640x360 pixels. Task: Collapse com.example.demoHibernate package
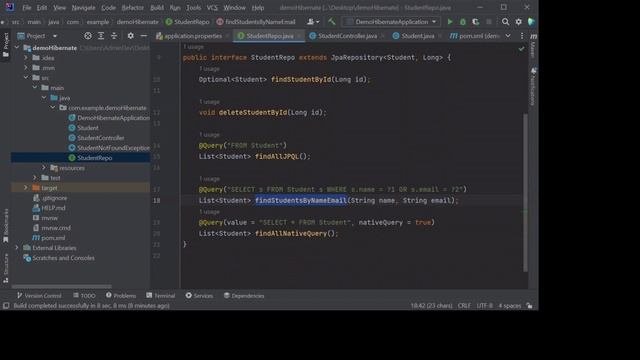click(53, 108)
